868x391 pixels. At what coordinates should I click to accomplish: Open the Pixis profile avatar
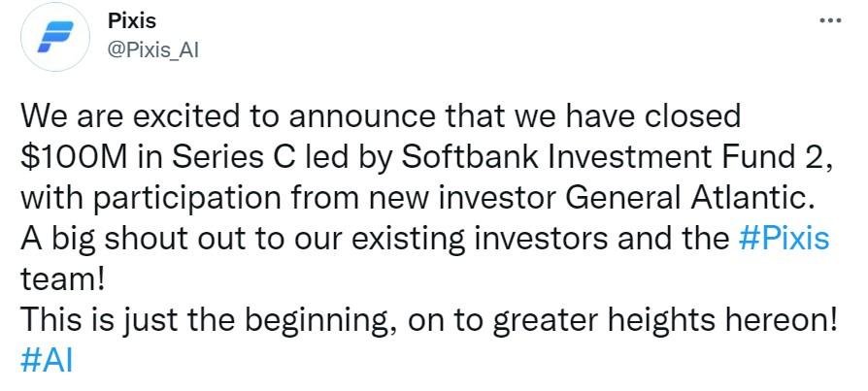[x=55, y=38]
